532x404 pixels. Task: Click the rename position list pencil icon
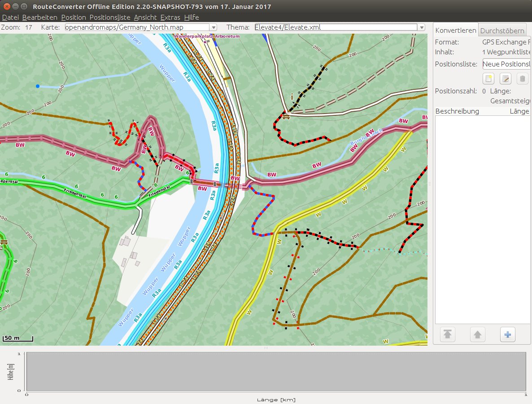506,79
